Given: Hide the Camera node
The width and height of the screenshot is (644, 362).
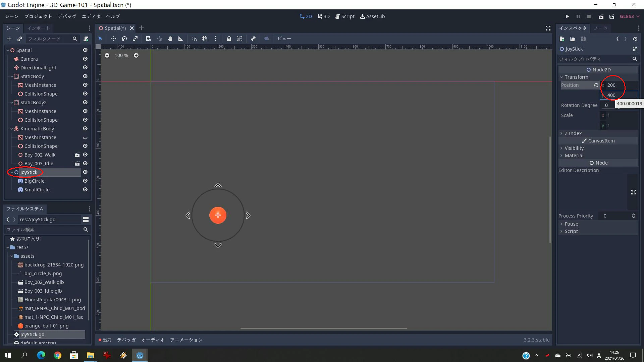Looking at the screenshot, I should coord(85,59).
